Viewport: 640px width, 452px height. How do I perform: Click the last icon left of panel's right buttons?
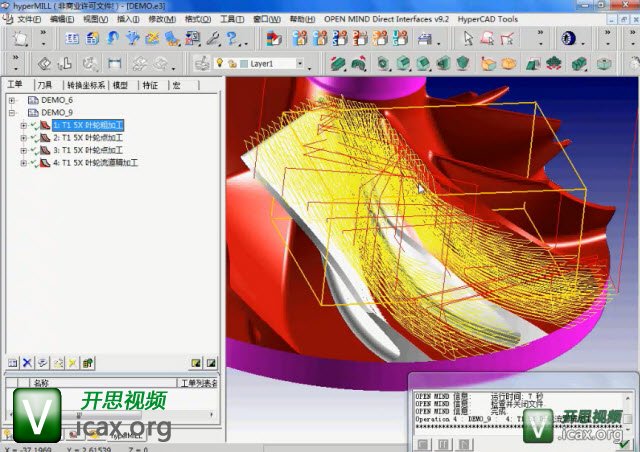coord(88,362)
